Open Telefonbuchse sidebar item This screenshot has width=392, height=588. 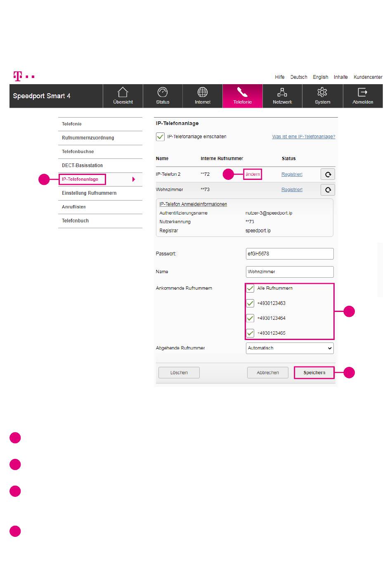pyautogui.click(x=100, y=151)
